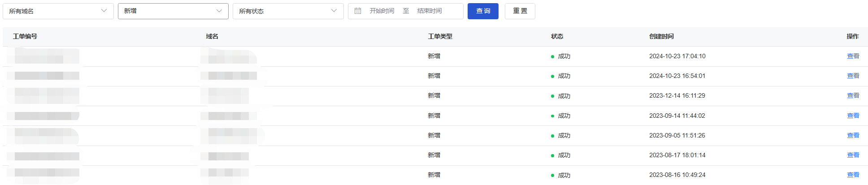The width and height of the screenshot is (868, 185).
Task: Click 成功 status in the 2024-10-23 16:54:01 row
Action: tap(564, 76)
